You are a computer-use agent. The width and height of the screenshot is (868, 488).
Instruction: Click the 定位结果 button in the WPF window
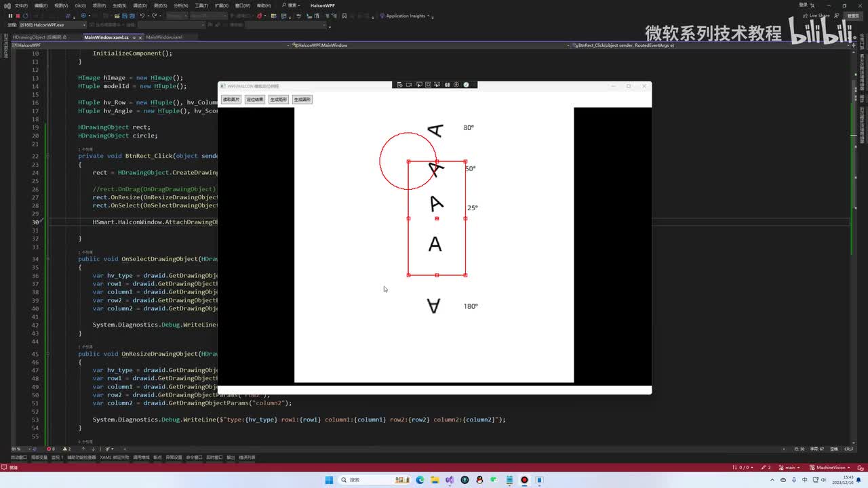(x=255, y=100)
